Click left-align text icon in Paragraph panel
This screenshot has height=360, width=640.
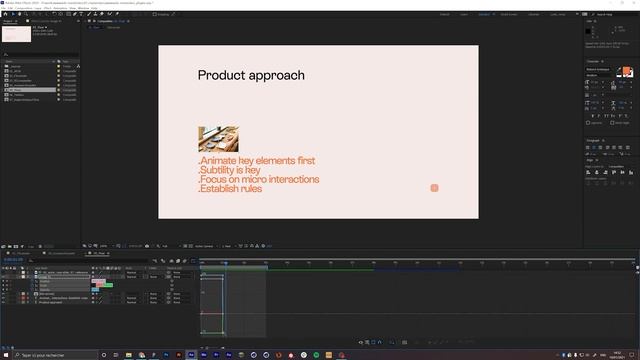point(588,147)
